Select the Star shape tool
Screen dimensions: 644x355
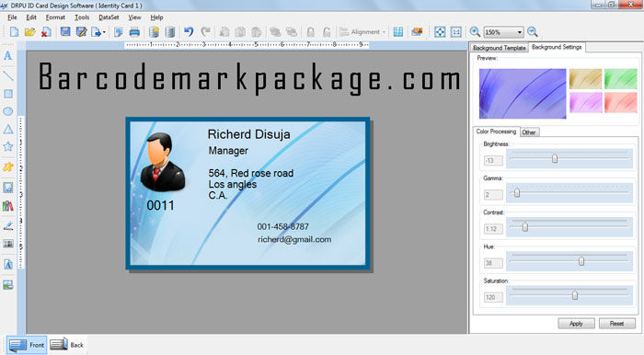(x=7, y=146)
